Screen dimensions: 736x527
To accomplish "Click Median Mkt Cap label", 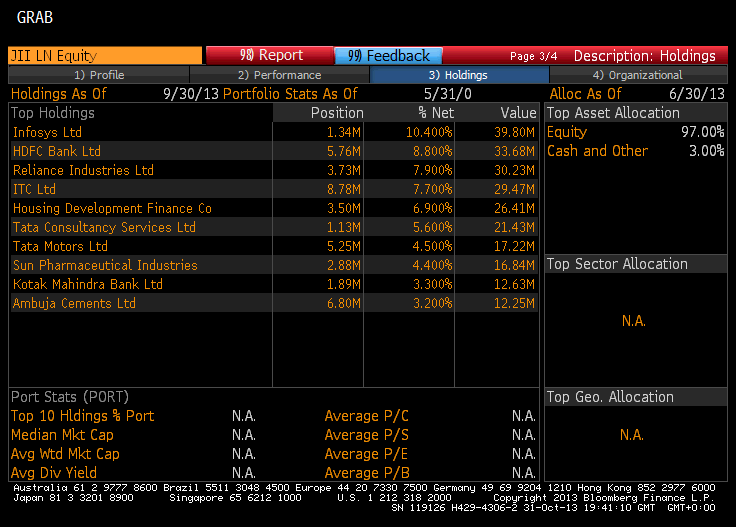I will 62,435.
